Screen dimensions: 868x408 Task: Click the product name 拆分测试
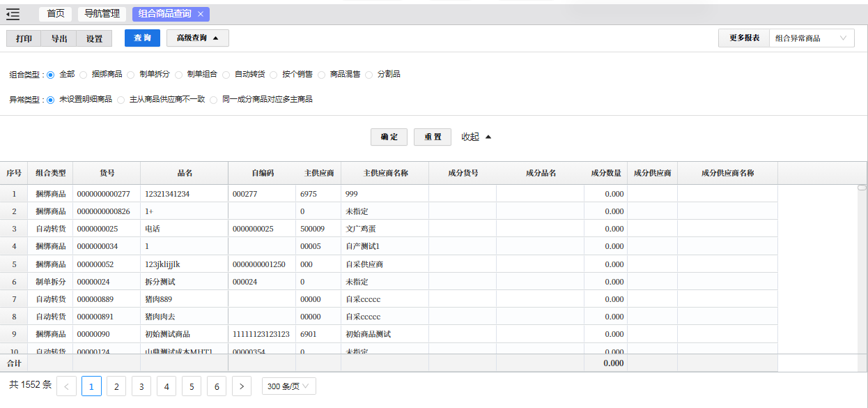159,282
